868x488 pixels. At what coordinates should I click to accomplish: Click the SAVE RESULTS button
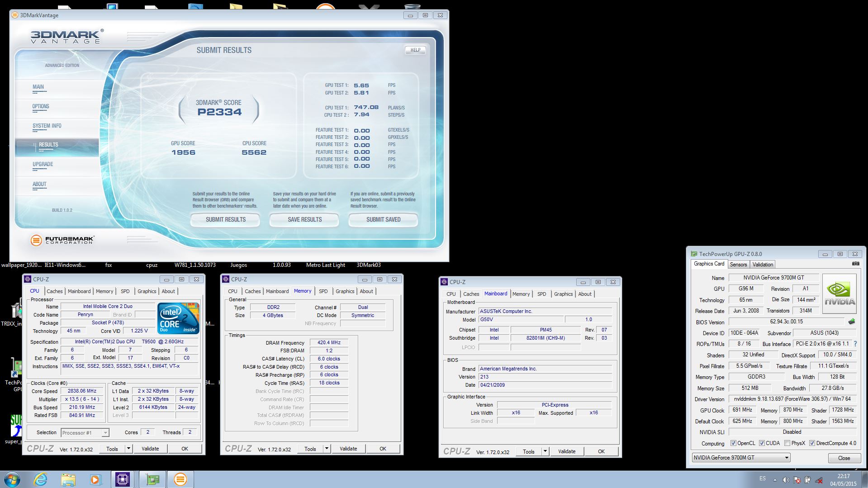(304, 220)
